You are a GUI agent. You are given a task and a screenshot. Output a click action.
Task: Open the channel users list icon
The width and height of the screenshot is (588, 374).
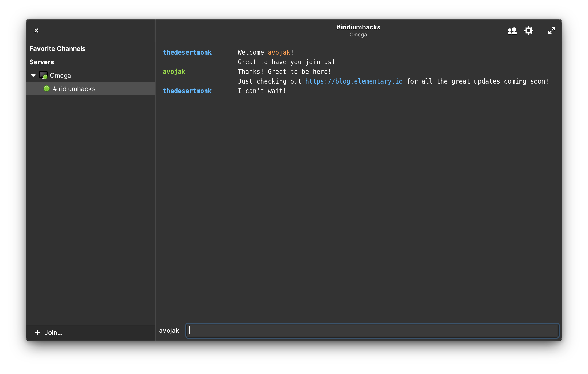click(x=512, y=31)
